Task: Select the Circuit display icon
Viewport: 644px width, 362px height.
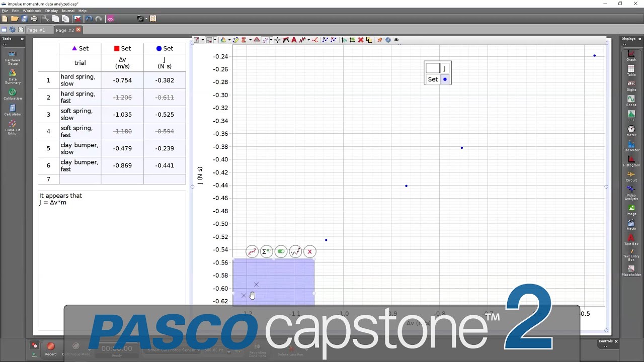Action: 631,176
